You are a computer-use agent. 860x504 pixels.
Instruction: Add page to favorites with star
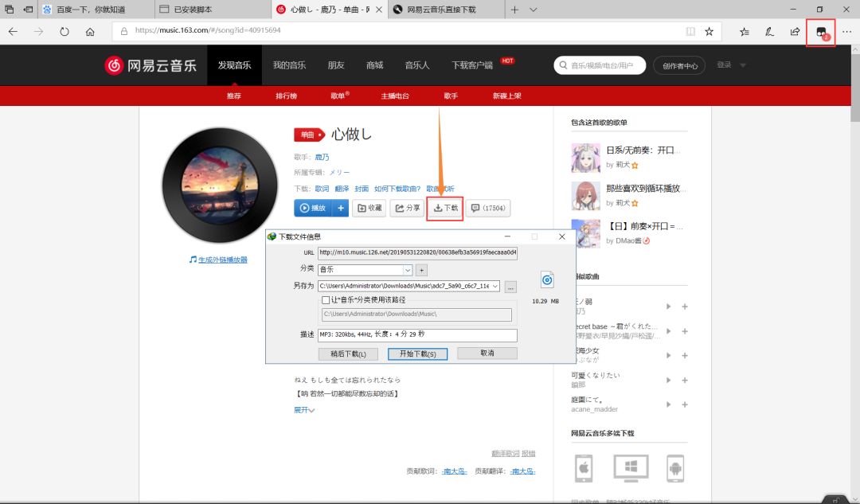(x=709, y=31)
